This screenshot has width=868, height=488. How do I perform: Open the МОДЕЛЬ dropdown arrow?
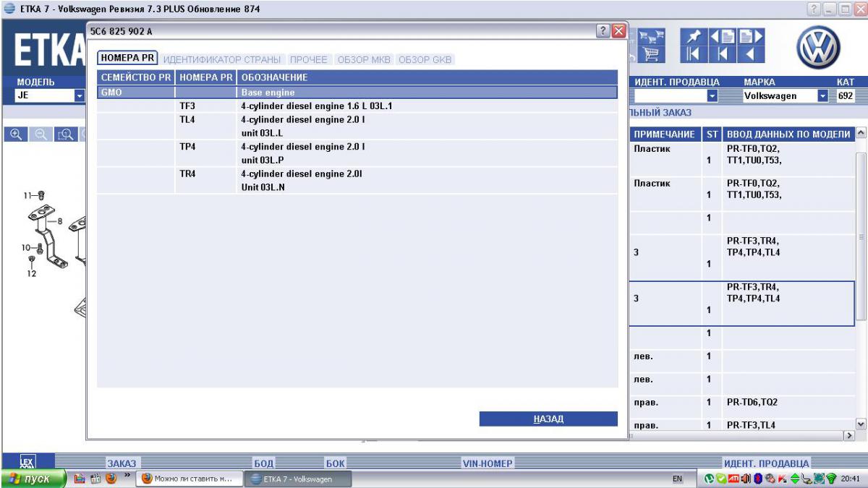[x=80, y=95]
